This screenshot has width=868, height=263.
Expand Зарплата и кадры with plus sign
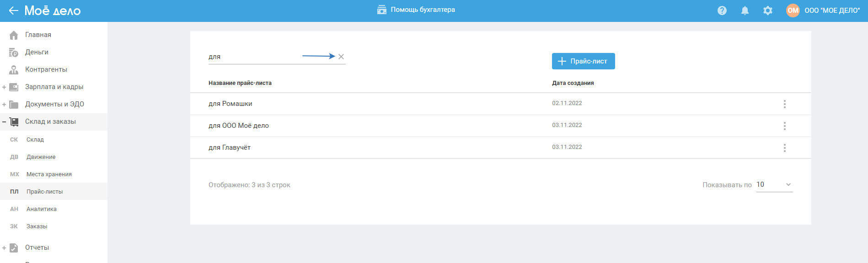tap(4, 87)
